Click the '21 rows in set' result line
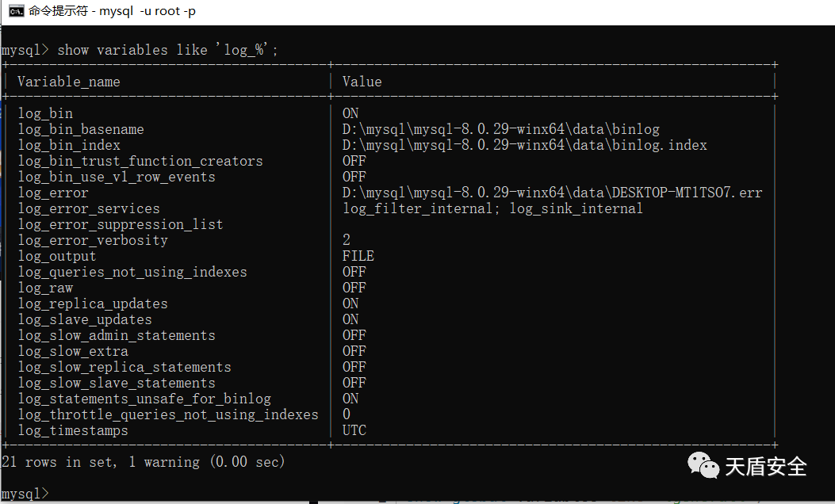This screenshot has width=835, height=504. click(143, 461)
